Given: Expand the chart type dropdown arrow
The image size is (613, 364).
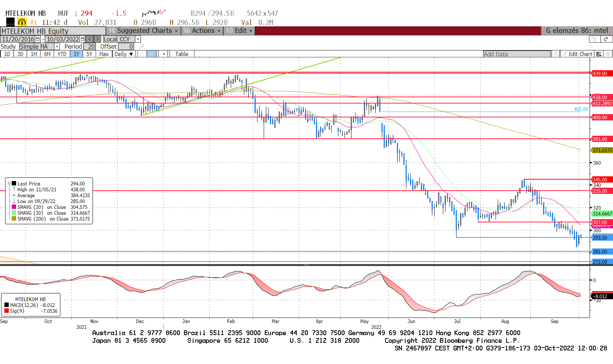Looking at the screenshot, I should [164, 54].
